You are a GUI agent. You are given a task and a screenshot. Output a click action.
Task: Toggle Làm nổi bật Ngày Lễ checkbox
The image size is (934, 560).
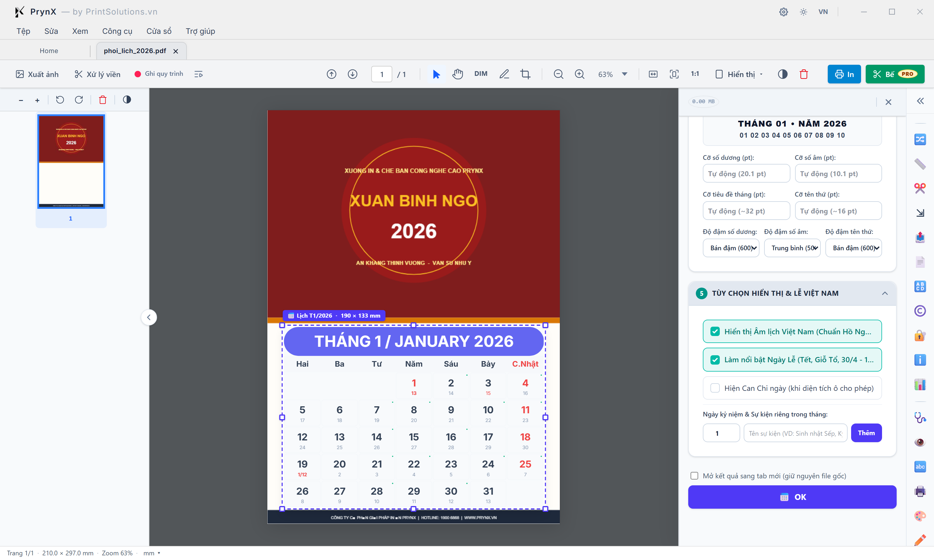[715, 360]
